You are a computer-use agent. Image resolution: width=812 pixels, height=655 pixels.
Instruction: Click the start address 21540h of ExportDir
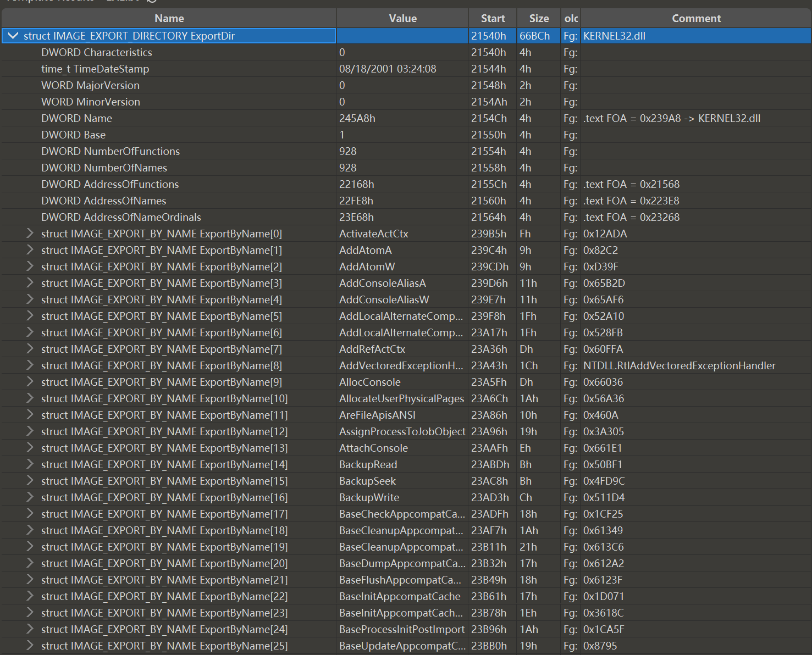point(489,36)
